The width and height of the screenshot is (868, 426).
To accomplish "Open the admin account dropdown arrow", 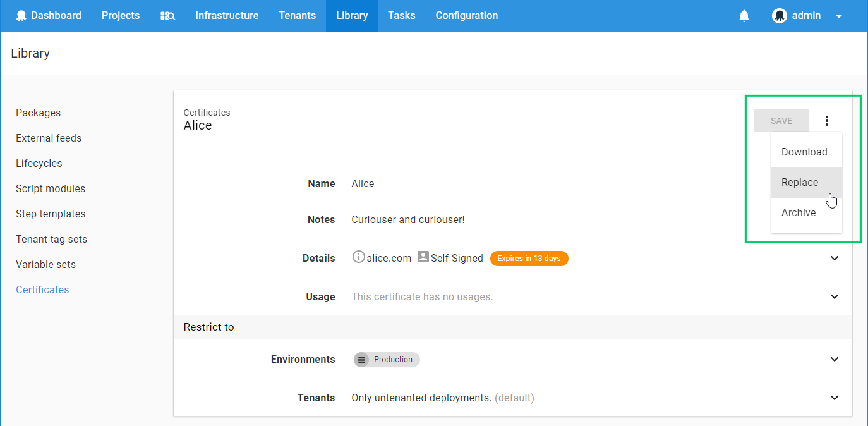I will tap(839, 16).
